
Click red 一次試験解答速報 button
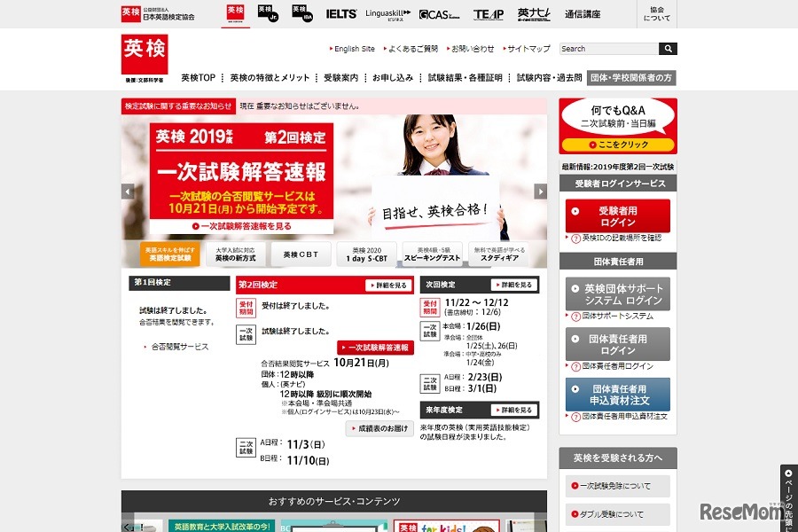(375, 348)
